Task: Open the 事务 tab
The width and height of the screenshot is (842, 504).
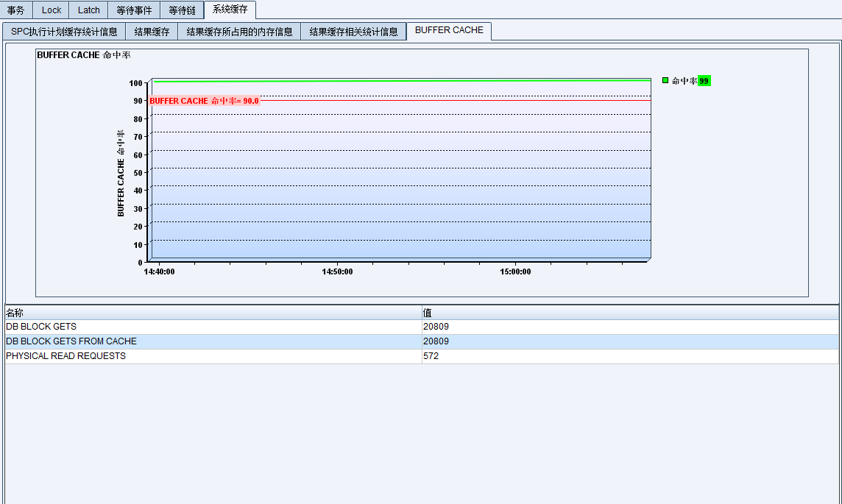Action: click(16, 10)
